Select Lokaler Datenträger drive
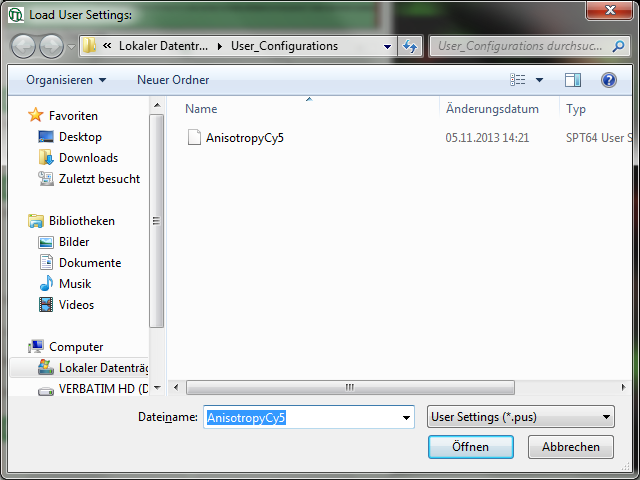This screenshot has height=480, width=640. tap(104, 368)
